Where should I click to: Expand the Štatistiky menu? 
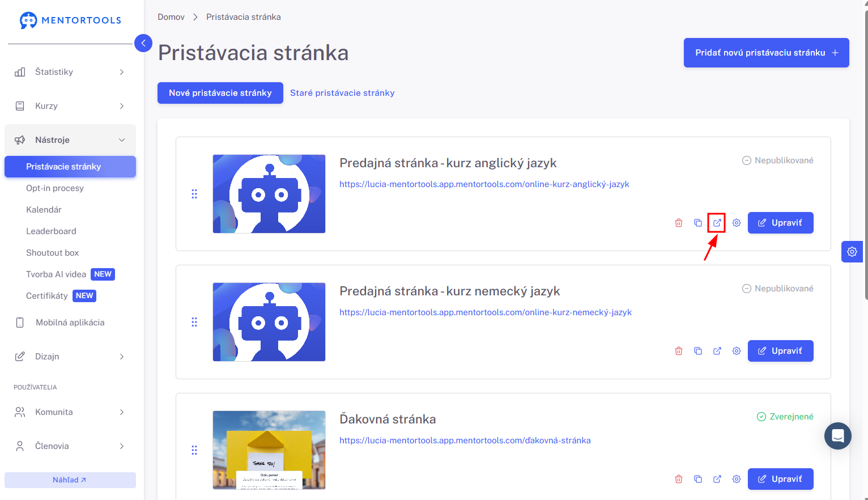(70, 72)
